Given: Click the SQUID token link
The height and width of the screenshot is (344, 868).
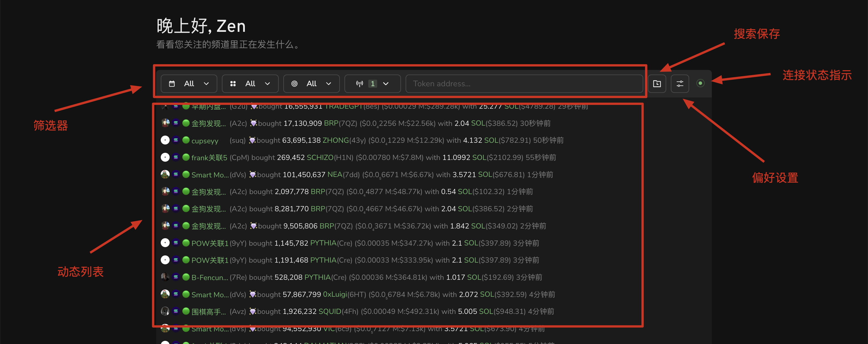Looking at the screenshot, I should 330,311.
